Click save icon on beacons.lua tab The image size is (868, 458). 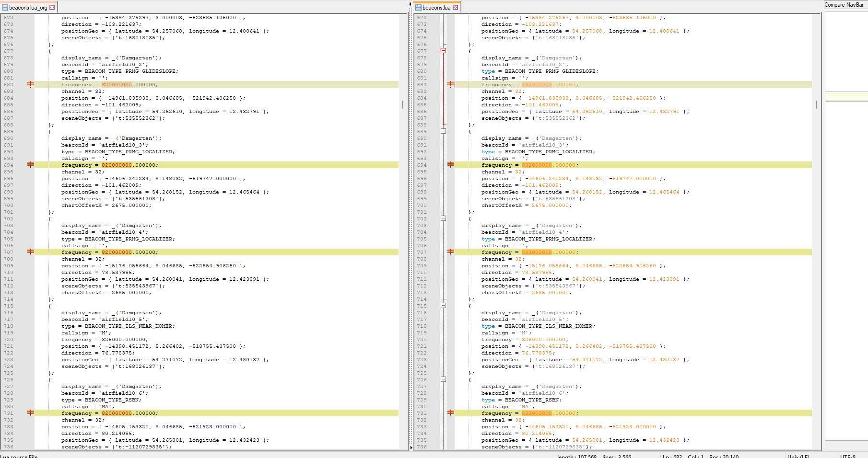click(x=418, y=7)
